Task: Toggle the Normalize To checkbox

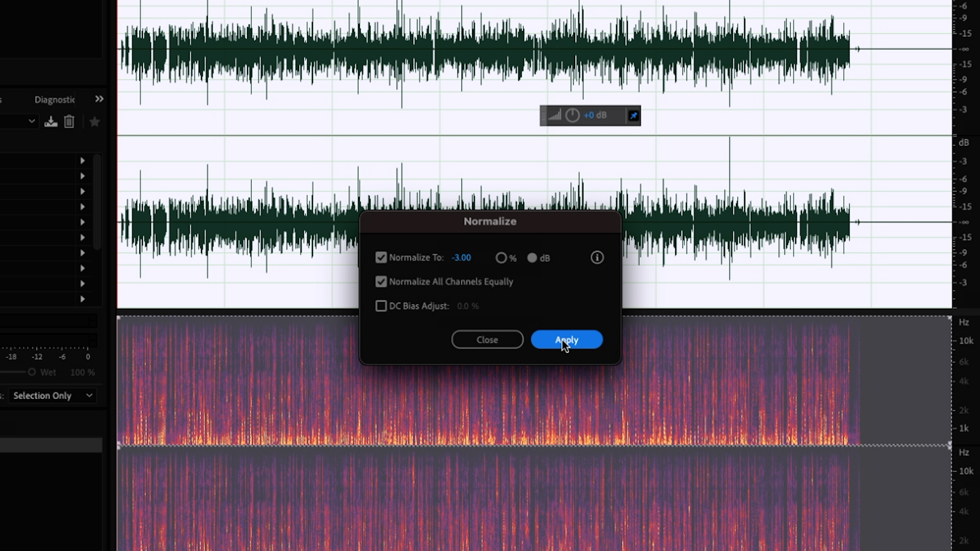Action: [381, 258]
